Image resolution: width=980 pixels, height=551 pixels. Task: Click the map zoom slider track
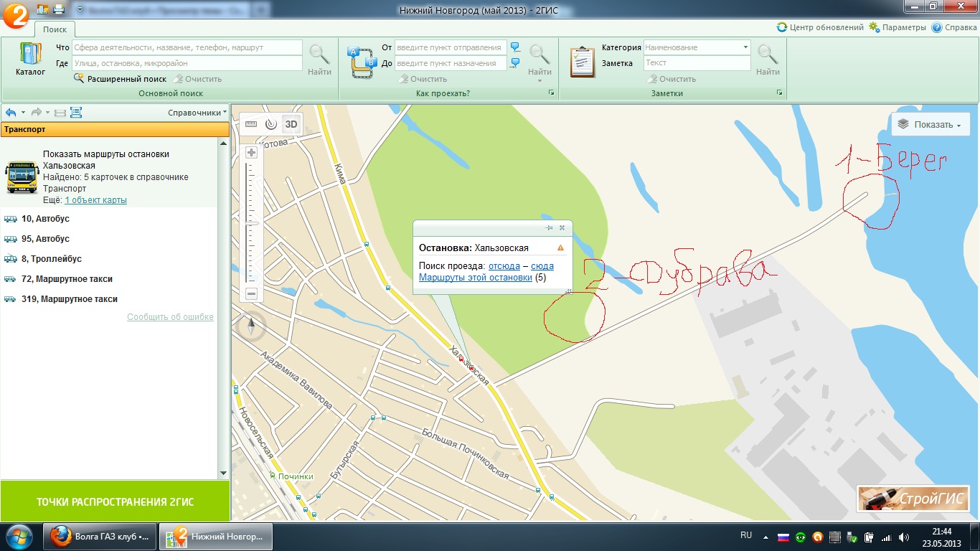click(x=251, y=223)
